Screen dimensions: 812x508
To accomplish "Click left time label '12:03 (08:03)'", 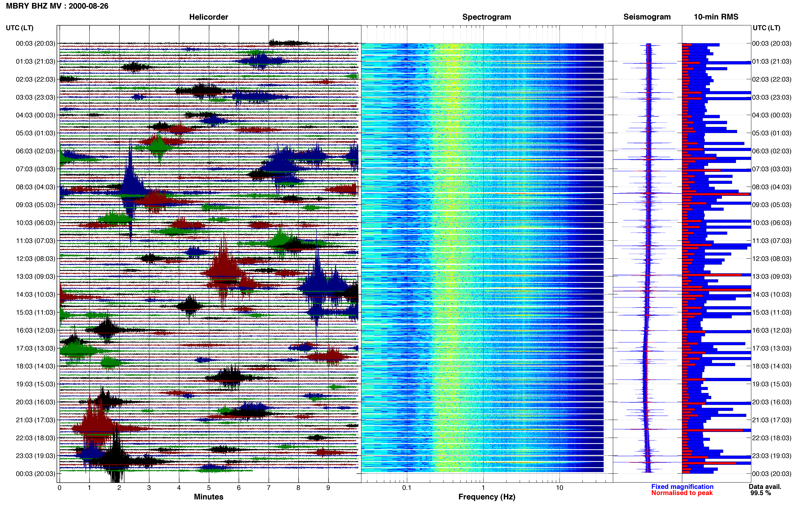I will tap(35, 259).
